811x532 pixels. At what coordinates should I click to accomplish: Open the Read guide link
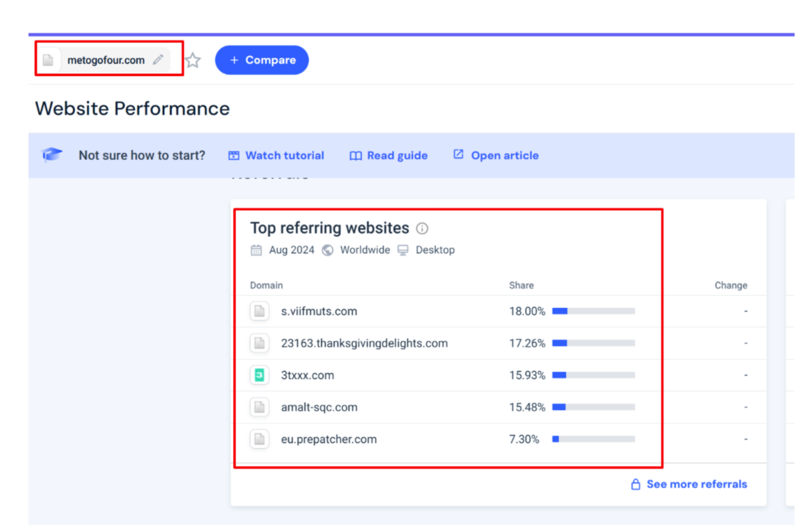(x=388, y=156)
